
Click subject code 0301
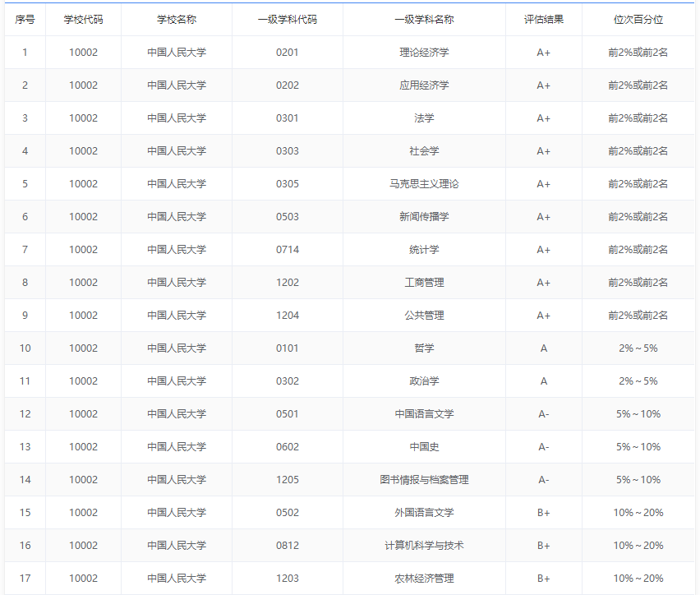click(288, 118)
